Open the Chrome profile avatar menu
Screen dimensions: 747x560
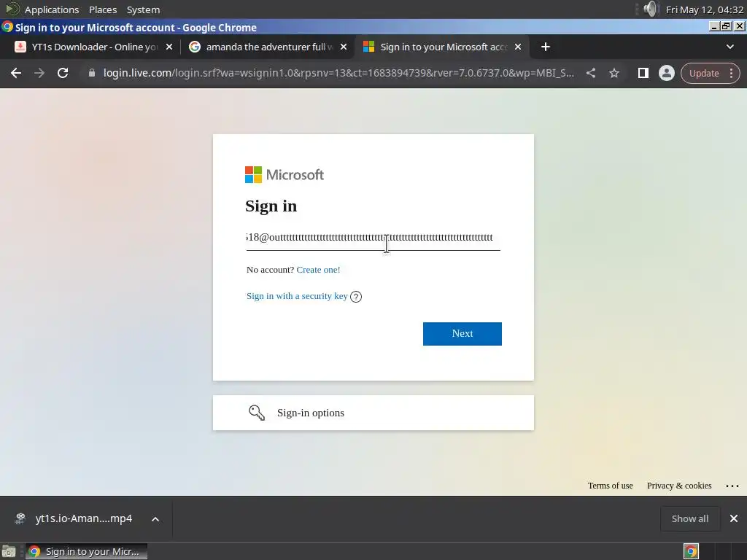click(667, 73)
